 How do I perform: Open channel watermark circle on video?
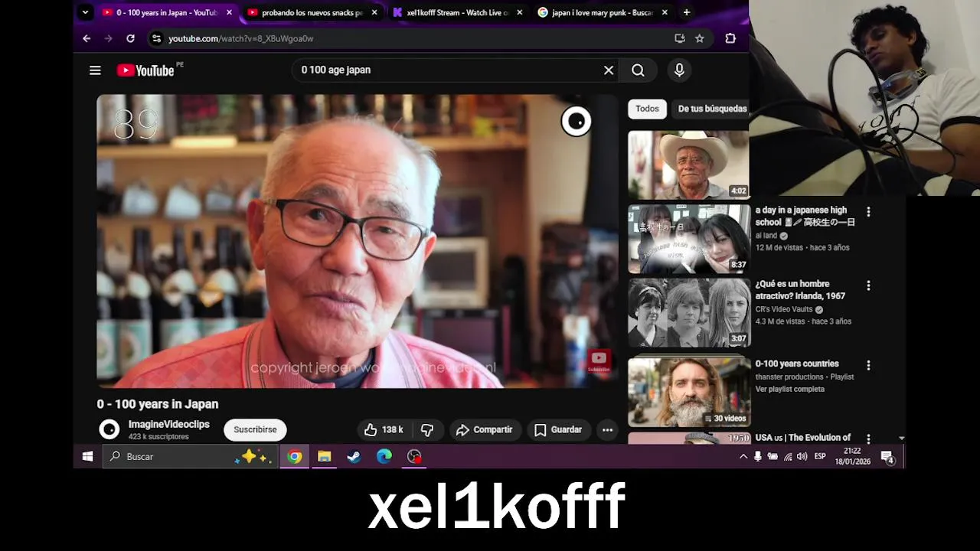point(576,121)
